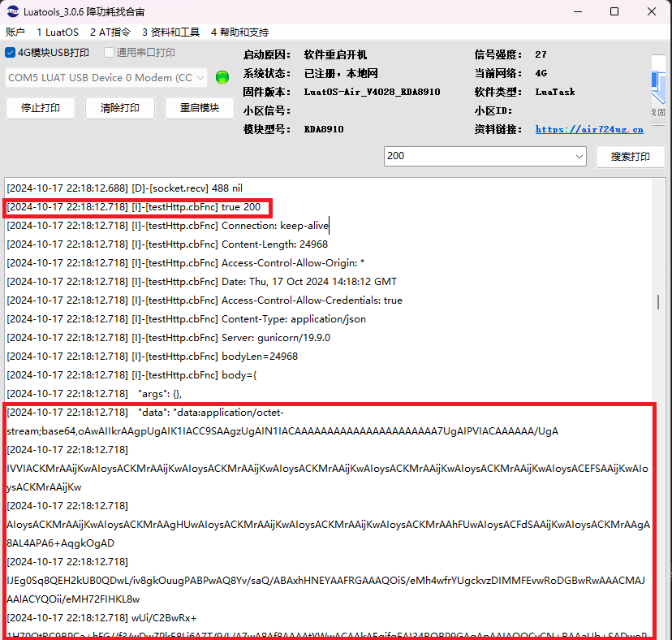Open the 3 资料和工具 menu
The height and width of the screenshot is (640, 672).
170,32
